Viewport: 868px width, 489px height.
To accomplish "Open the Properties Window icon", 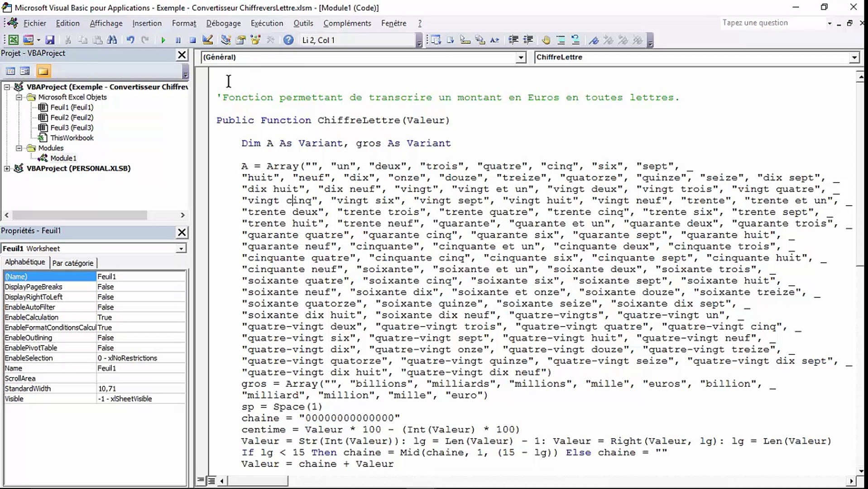I will [240, 40].
